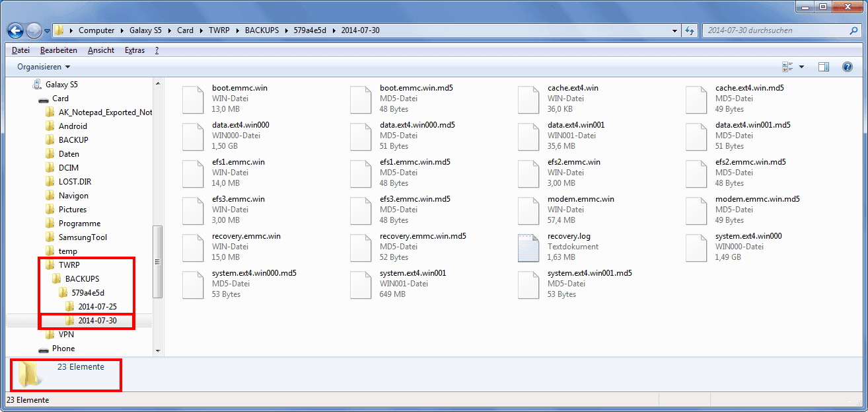
Task: Click the navigation pane scroll-down arrow
Action: tap(158, 350)
